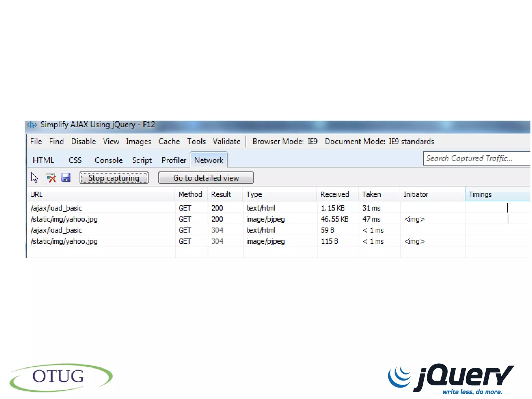Switch to the CSS tab

(75, 160)
